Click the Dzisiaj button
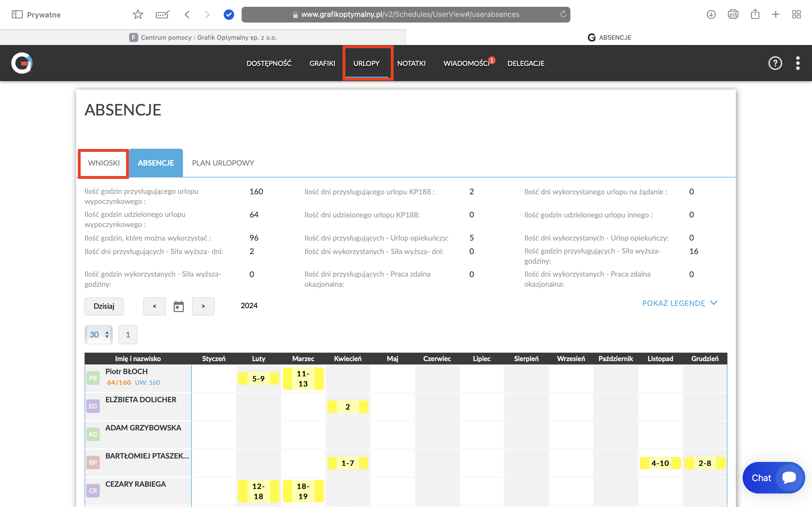The width and height of the screenshot is (812, 507). tap(104, 306)
